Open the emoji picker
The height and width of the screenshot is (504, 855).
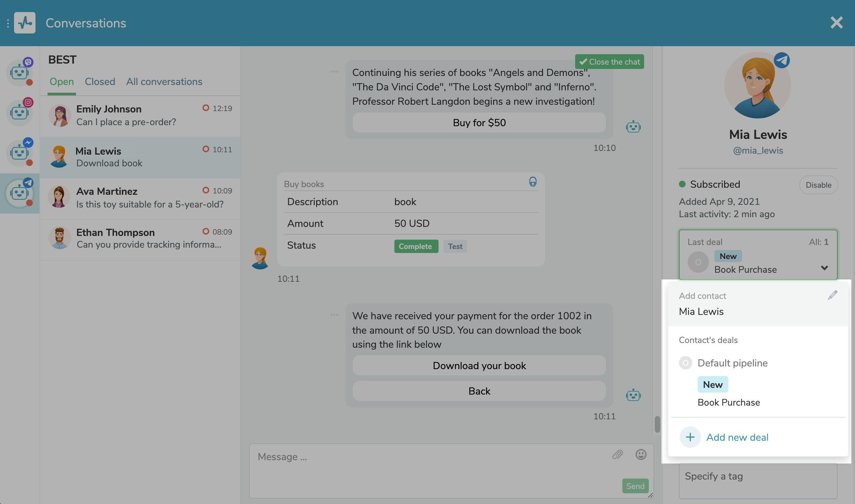click(641, 454)
